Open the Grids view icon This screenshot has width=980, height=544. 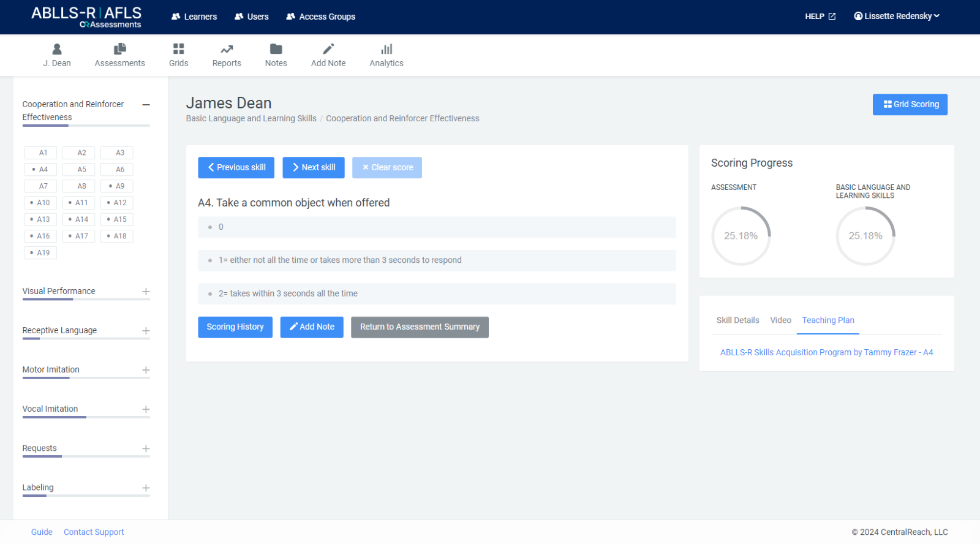[178, 49]
